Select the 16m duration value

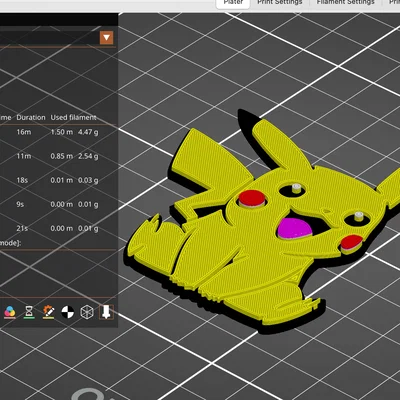point(24,132)
